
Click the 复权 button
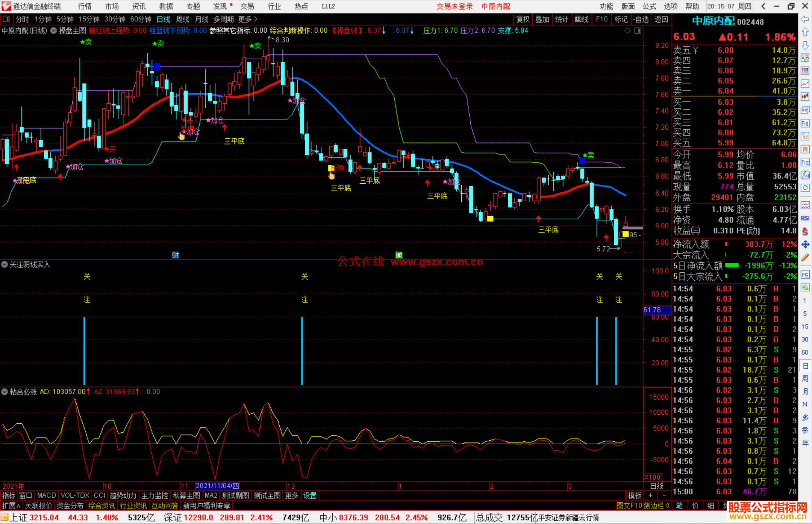[x=523, y=19]
